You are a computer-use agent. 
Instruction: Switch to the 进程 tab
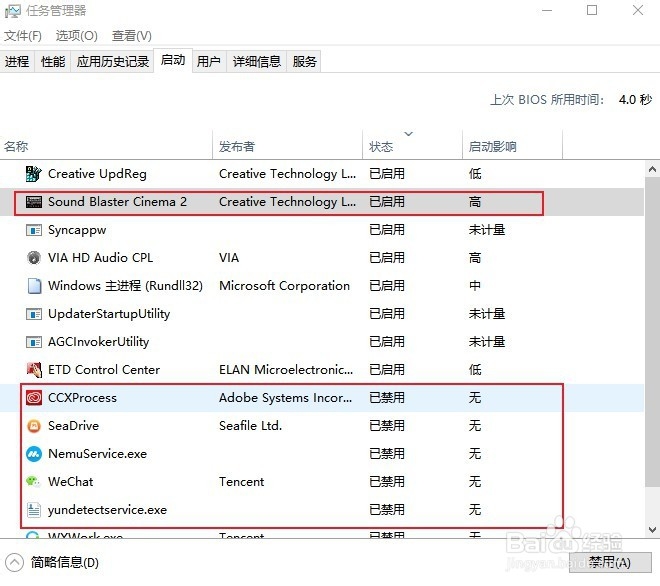pyautogui.click(x=17, y=61)
